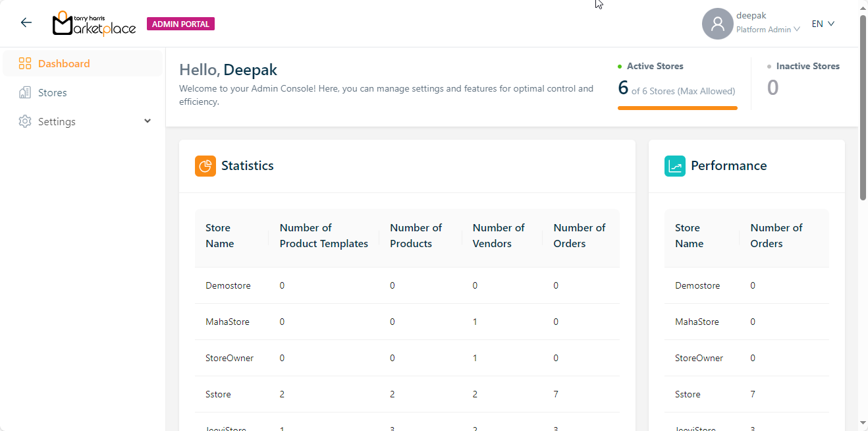Open the Dashboard menu item

pyautogui.click(x=64, y=64)
